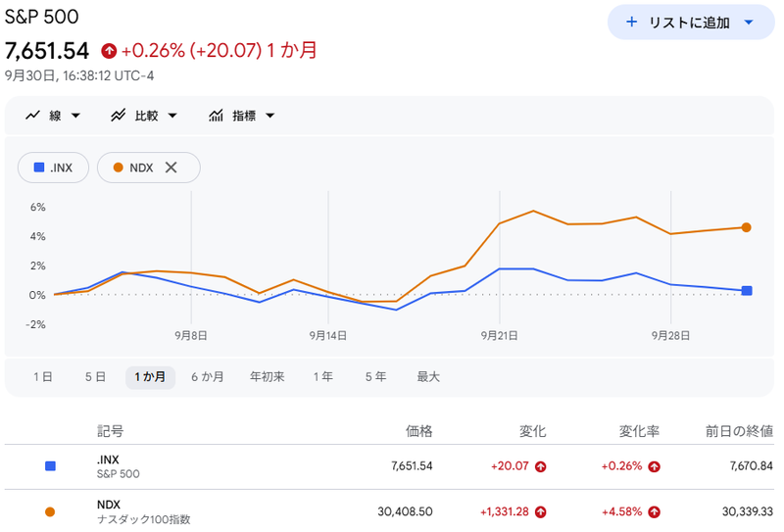Remove NDX comparison with X icon
Screen dimensions: 784x532
coord(171,168)
